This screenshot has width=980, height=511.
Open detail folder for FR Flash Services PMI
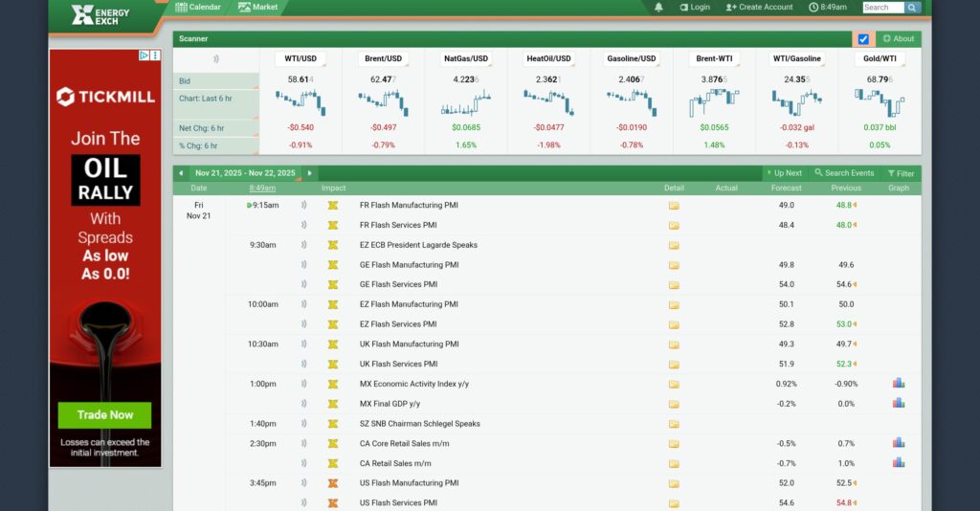pos(674,226)
